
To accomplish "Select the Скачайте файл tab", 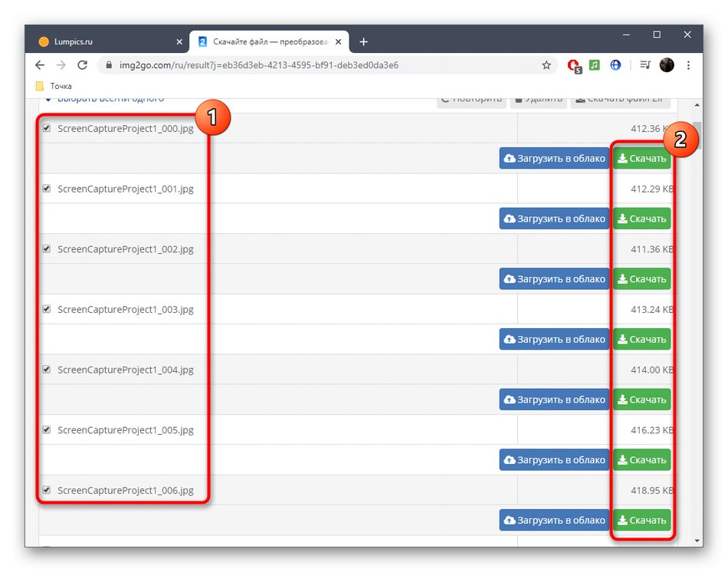I will click(270, 42).
